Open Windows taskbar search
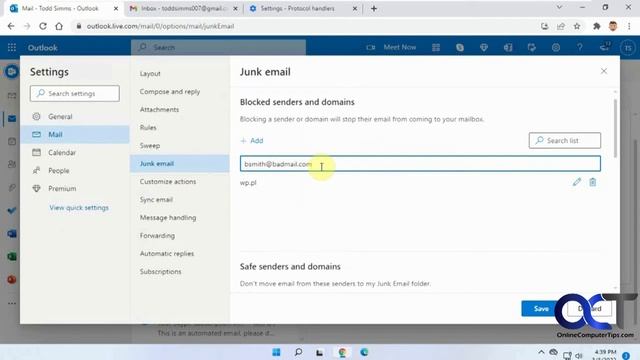 [298, 352]
